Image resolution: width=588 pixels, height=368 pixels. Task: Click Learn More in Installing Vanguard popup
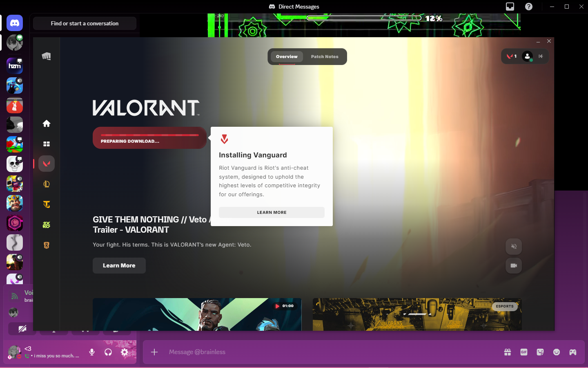tap(272, 213)
